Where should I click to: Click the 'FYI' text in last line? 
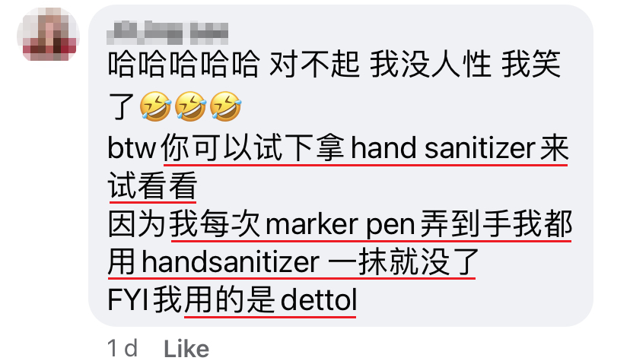coord(128,300)
